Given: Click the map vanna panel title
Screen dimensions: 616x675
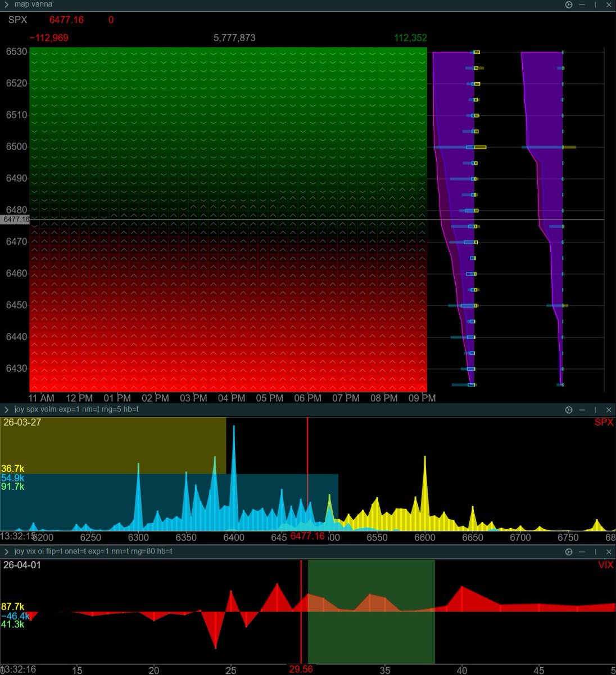Looking at the screenshot, I should click(x=34, y=4).
